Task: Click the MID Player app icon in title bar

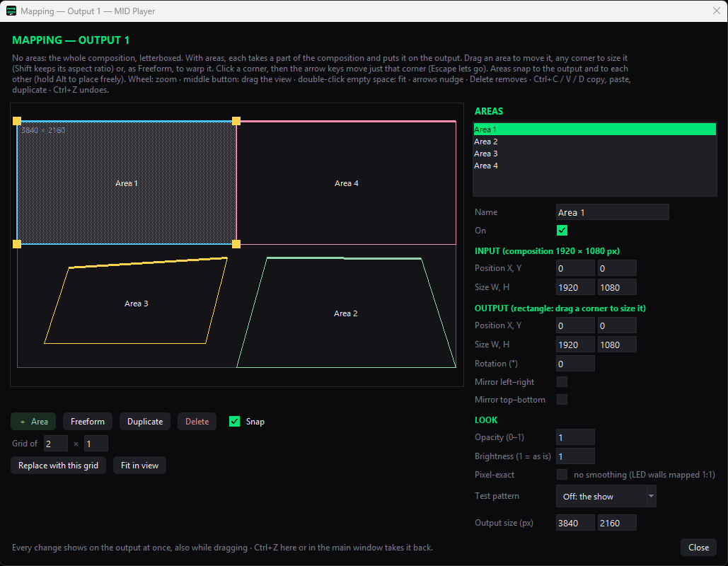Action: [11, 11]
